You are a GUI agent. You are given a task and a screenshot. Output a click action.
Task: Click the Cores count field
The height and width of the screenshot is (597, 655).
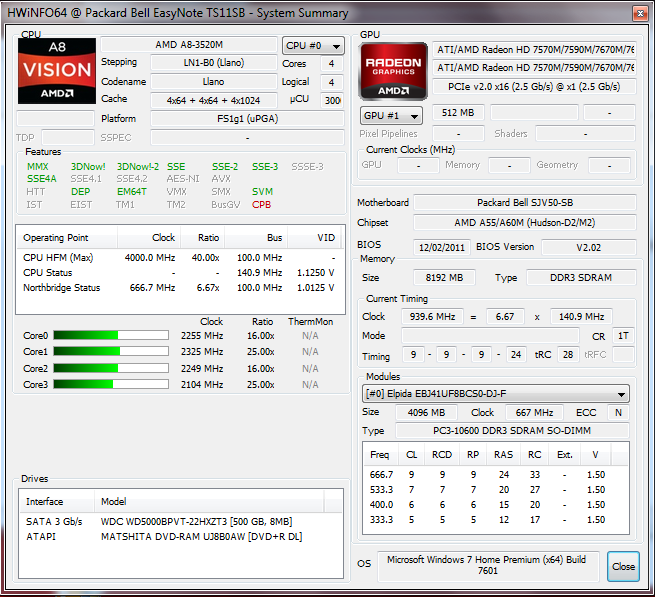click(x=332, y=64)
